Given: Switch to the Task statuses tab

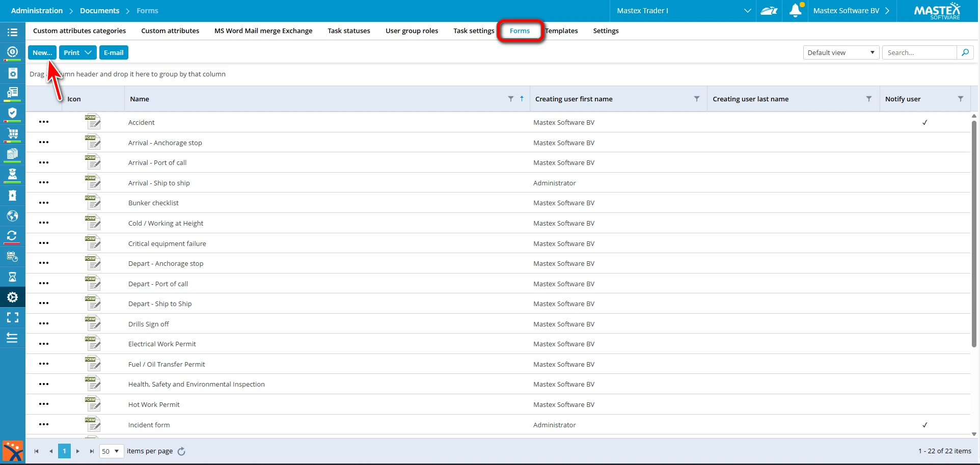Looking at the screenshot, I should point(348,31).
